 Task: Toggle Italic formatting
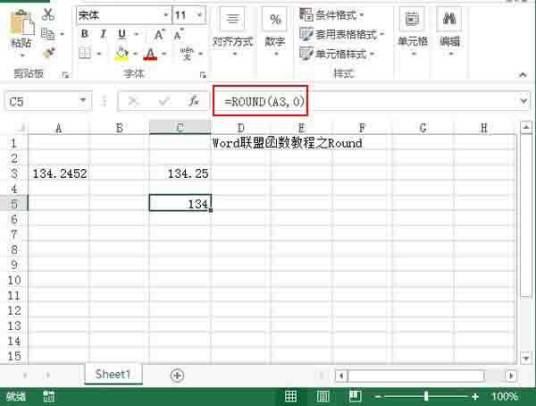pyautogui.click(x=103, y=34)
